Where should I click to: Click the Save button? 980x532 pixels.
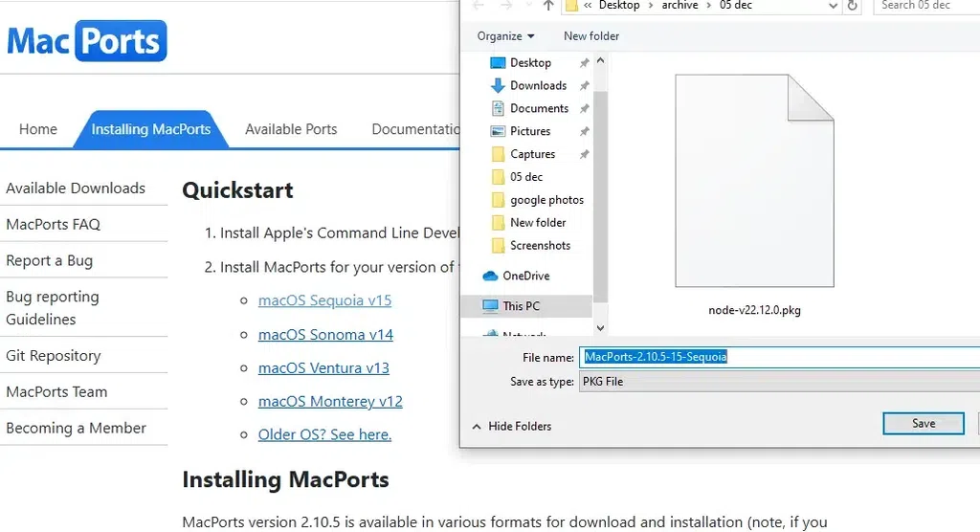coord(924,423)
